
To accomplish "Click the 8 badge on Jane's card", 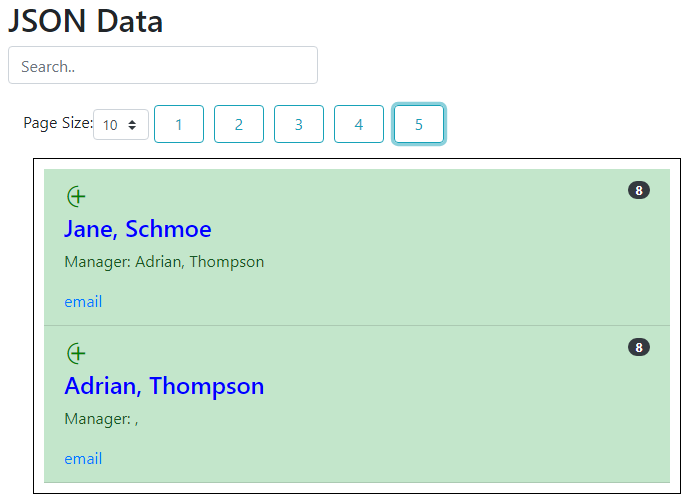I will click(638, 190).
